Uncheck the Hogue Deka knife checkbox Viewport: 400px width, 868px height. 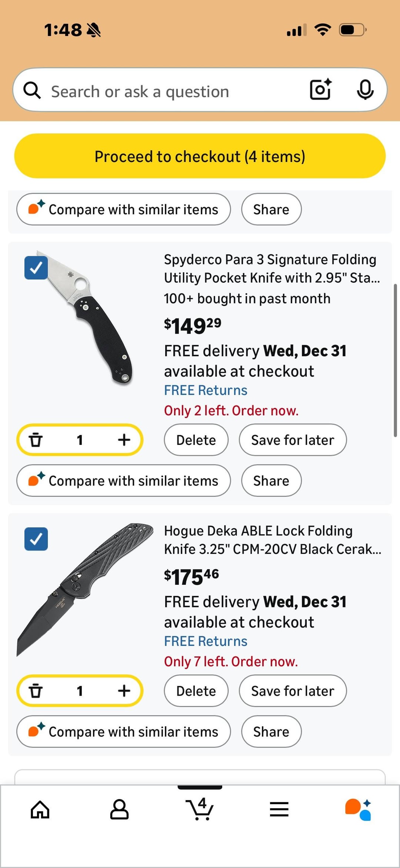pos(36,539)
